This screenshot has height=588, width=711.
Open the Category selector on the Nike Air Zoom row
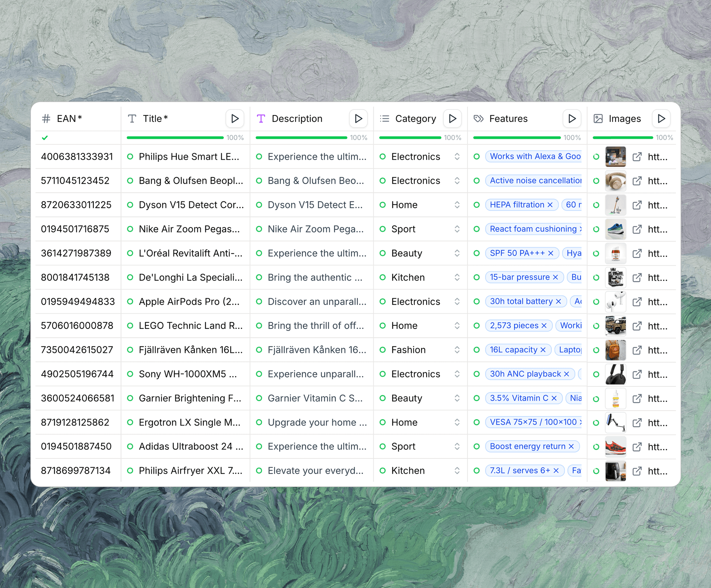457,229
